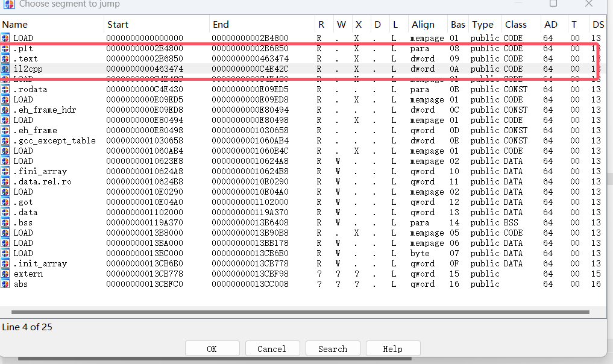Screen dimensions: 613x364
Task: Select the .got segment name
Action: pos(23,202)
